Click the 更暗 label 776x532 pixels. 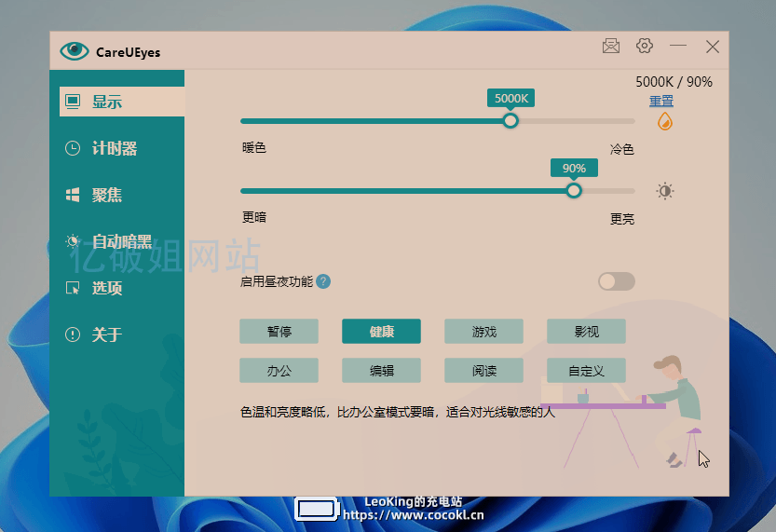[254, 217]
